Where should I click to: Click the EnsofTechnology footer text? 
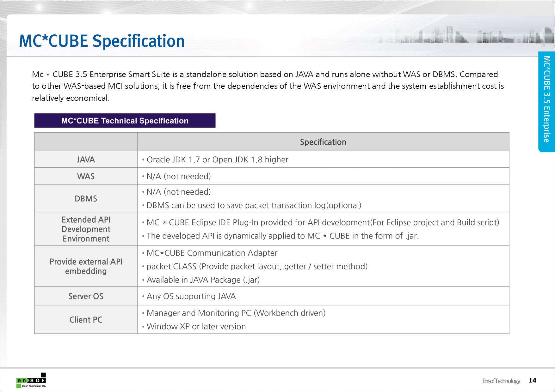pyautogui.click(x=501, y=381)
